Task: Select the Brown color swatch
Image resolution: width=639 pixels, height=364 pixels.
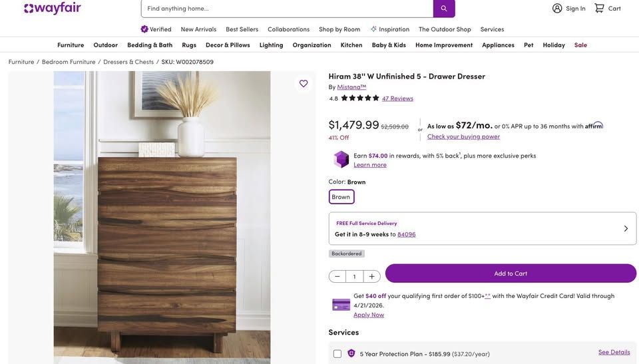Action: coord(341,197)
